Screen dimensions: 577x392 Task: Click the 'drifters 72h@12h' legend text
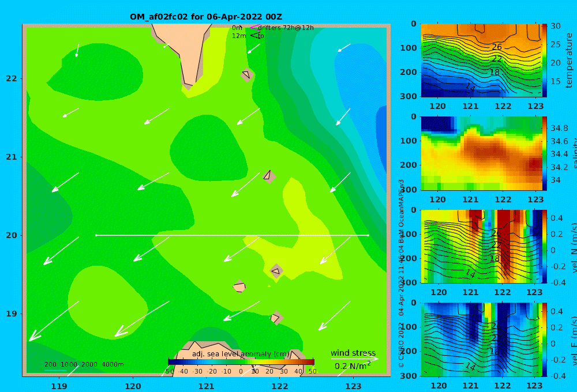click(286, 28)
